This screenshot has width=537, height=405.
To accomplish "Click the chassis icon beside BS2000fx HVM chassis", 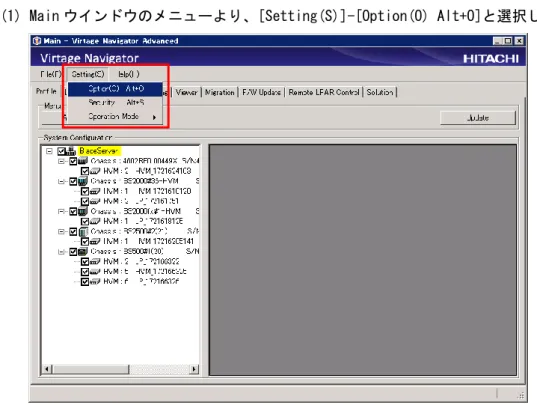I will [x=83, y=211].
